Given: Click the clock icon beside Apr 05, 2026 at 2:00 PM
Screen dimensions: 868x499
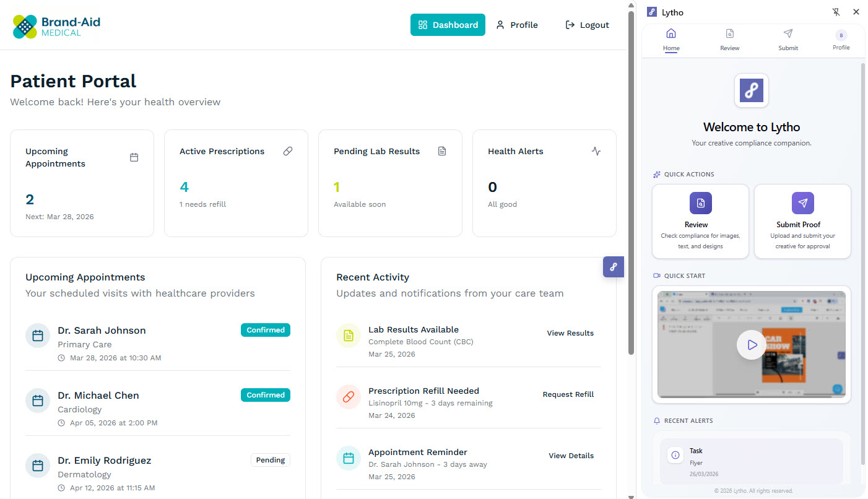Looking at the screenshot, I should tap(61, 423).
